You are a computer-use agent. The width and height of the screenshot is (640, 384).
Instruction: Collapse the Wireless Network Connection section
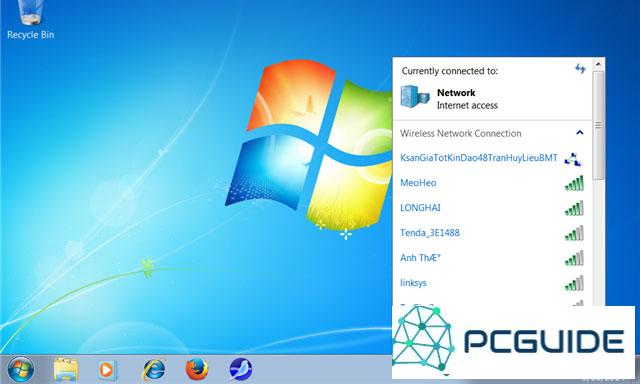point(580,133)
